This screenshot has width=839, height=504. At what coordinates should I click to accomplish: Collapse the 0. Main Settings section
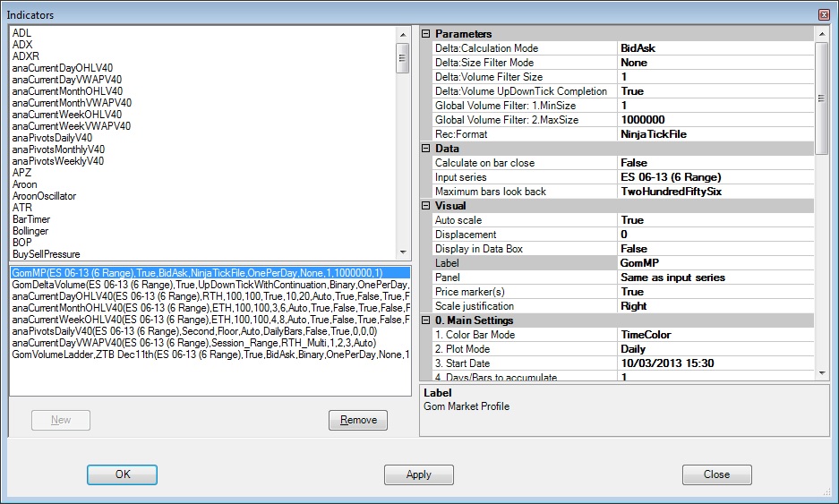coord(426,320)
